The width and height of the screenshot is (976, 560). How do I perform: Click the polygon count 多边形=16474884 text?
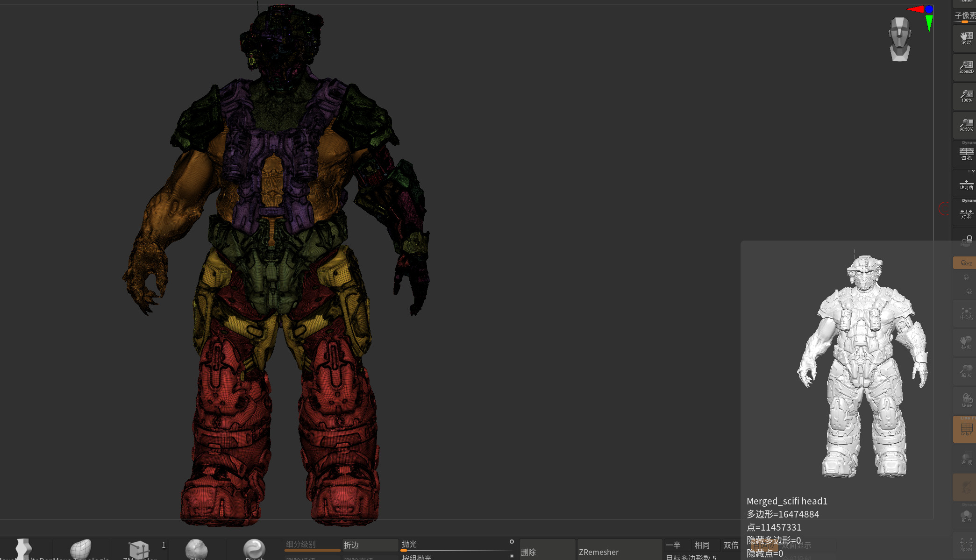point(783,514)
